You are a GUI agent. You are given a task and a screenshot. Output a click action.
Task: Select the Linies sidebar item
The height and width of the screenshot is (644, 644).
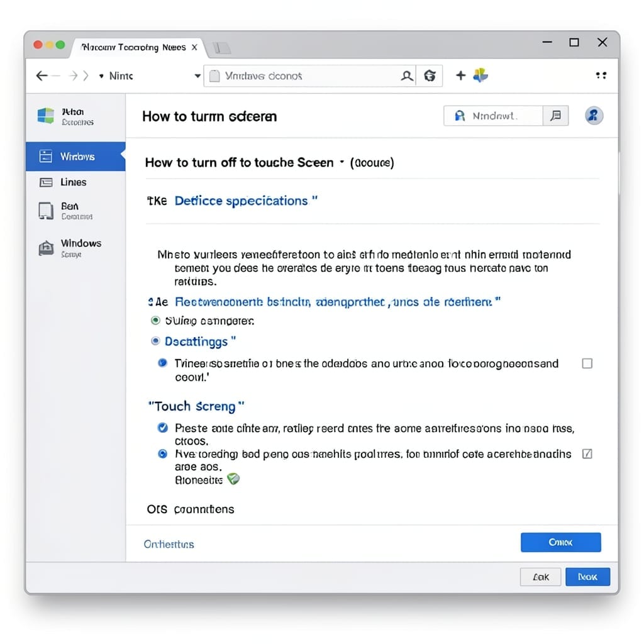tap(75, 182)
